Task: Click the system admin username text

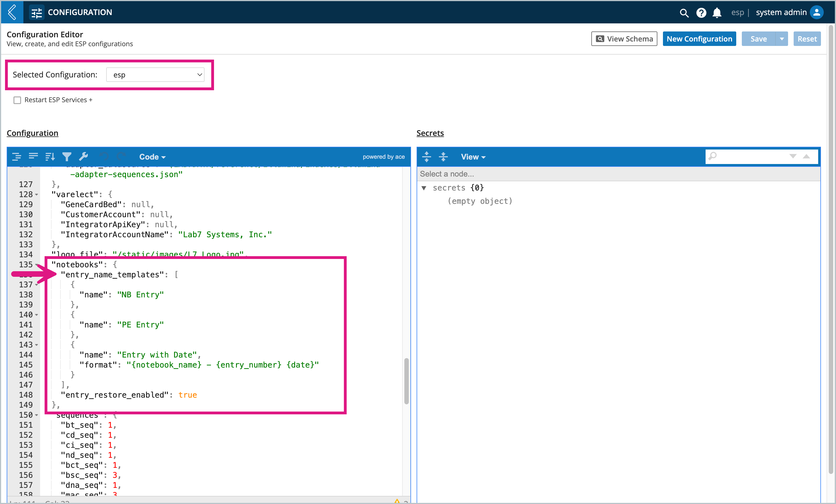Action: click(x=781, y=13)
